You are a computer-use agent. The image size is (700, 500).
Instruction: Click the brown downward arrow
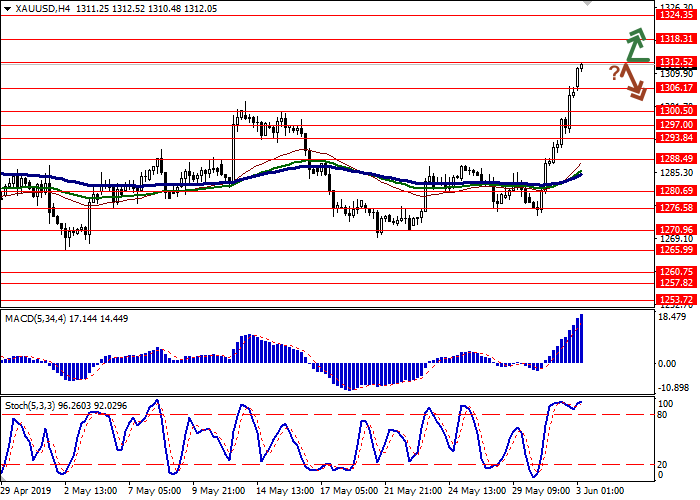[x=634, y=82]
